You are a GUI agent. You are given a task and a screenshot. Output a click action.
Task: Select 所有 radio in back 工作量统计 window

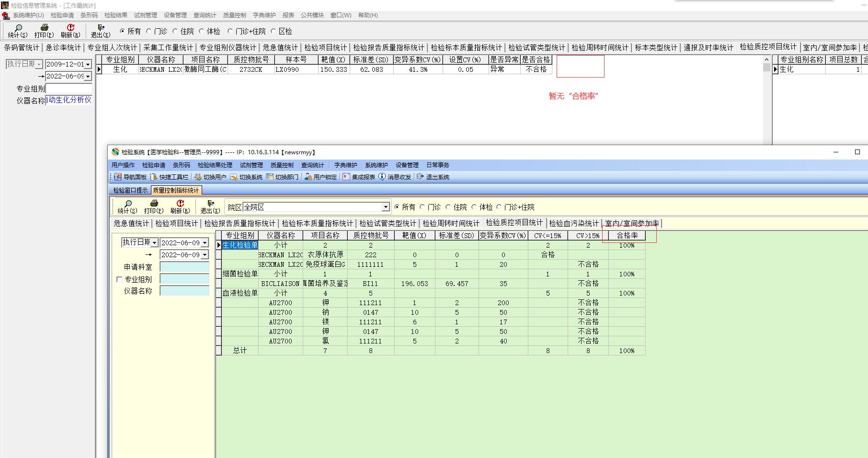point(122,31)
